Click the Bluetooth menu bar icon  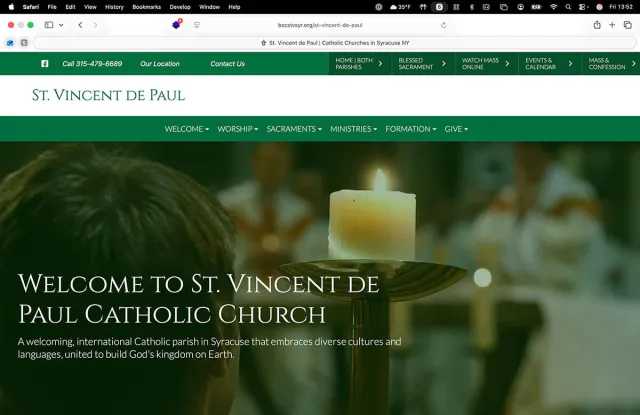(x=472, y=7)
